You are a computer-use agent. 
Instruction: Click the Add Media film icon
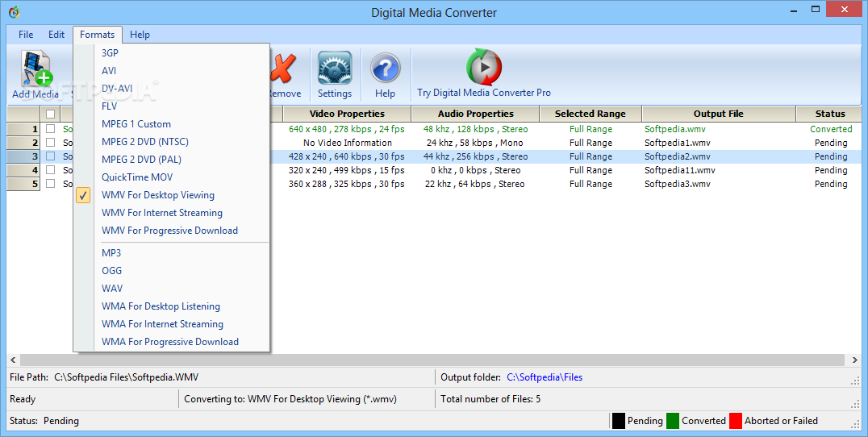[x=36, y=69]
